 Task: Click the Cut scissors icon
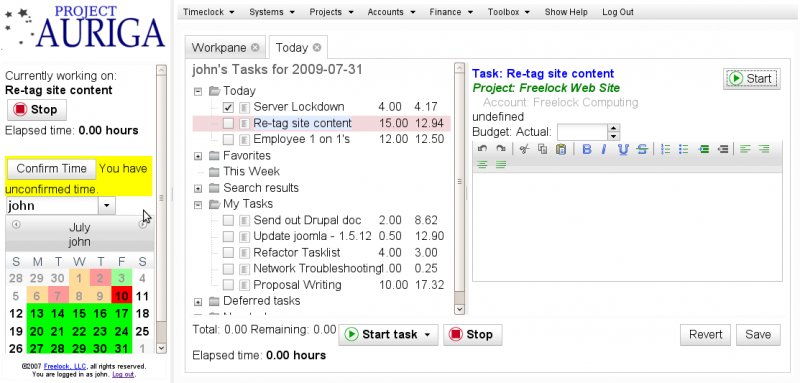[x=524, y=149]
